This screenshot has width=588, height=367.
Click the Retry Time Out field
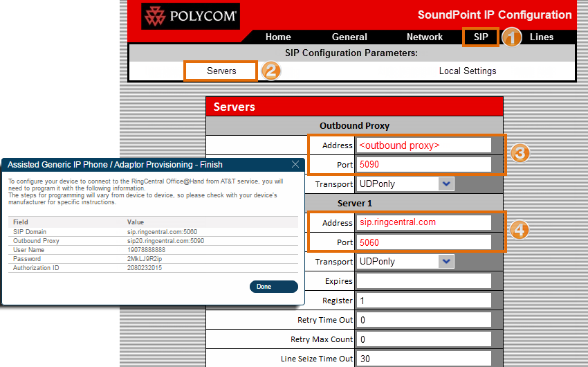coord(424,320)
